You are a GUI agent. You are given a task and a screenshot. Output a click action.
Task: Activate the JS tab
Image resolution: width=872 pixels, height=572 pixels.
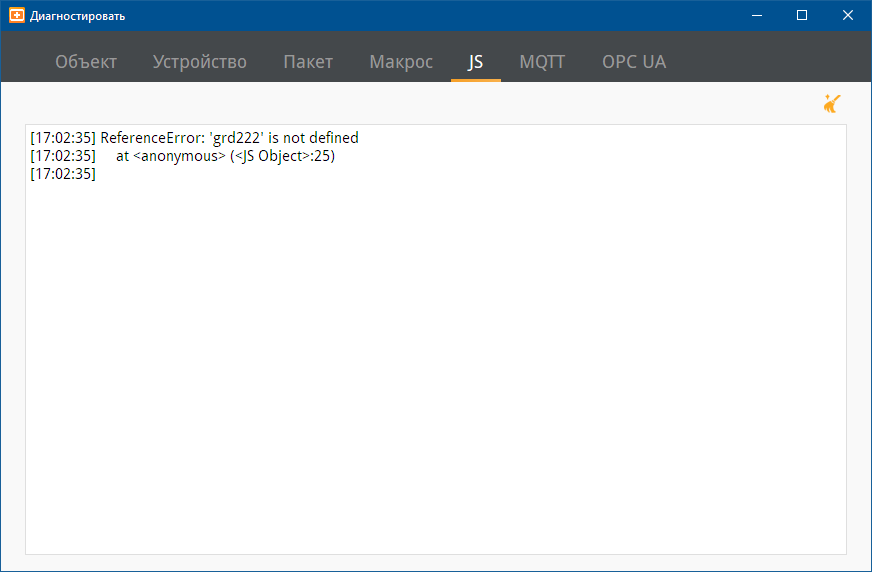pyautogui.click(x=475, y=62)
